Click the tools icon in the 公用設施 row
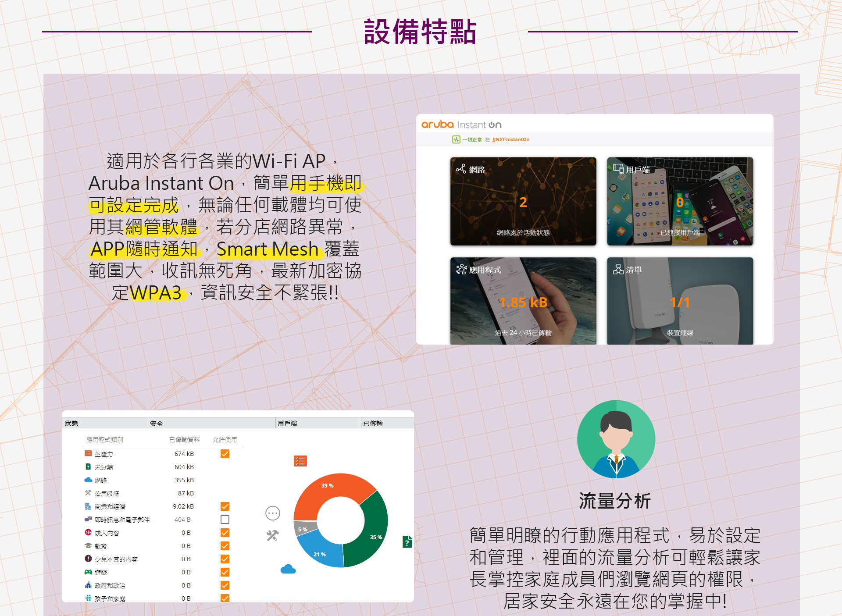Image resolution: width=842 pixels, height=616 pixels. [88, 493]
